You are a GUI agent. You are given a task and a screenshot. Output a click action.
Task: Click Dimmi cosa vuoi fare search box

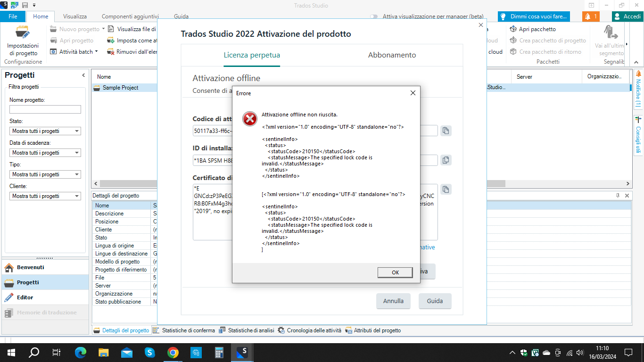point(534,16)
